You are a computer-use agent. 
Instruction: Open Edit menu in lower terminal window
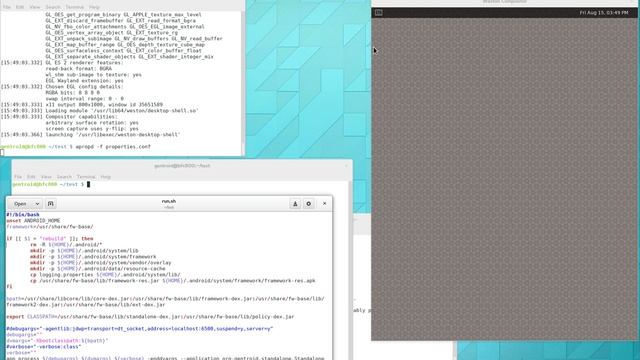click(31, 177)
